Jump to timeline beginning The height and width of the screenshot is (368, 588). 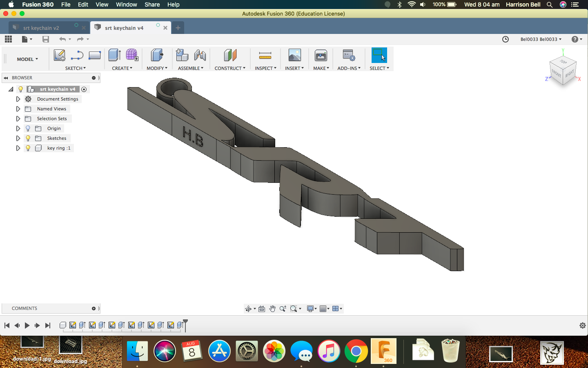tap(7, 325)
